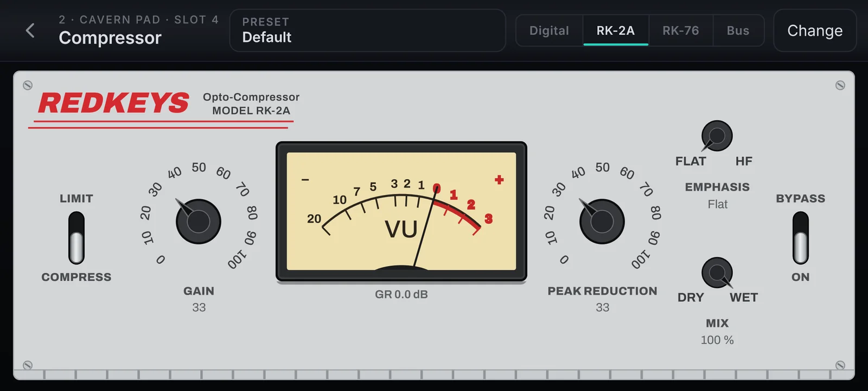Click the Peak Reduction value 33
The width and height of the screenshot is (868, 391).
point(603,307)
